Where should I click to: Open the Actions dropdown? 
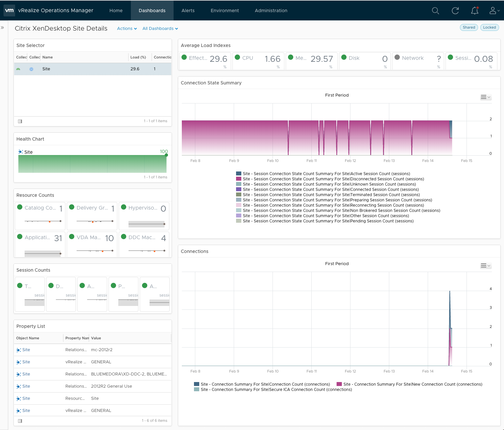pyautogui.click(x=127, y=29)
